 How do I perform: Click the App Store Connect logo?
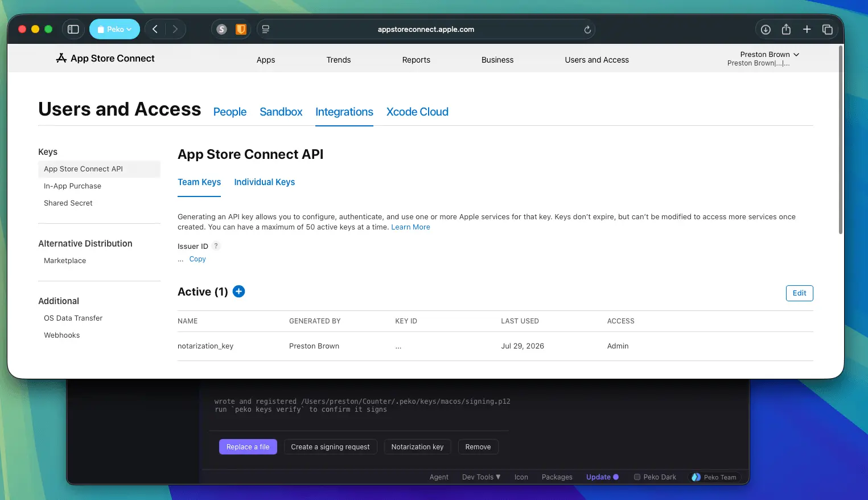(x=105, y=58)
